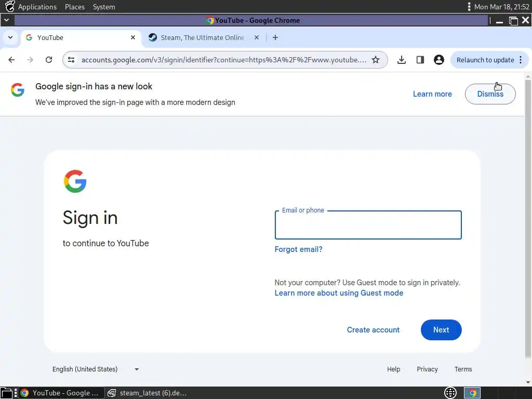Click the Google logo in top banner

pos(17,90)
